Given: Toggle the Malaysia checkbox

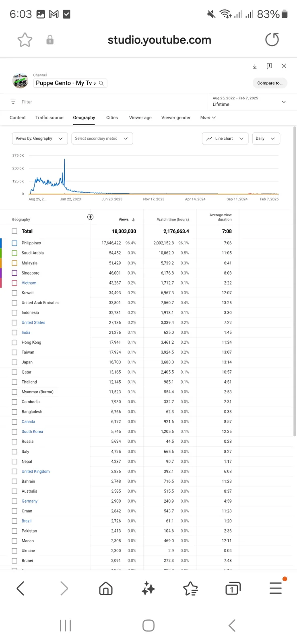Looking at the screenshot, I should pyautogui.click(x=14, y=263).
